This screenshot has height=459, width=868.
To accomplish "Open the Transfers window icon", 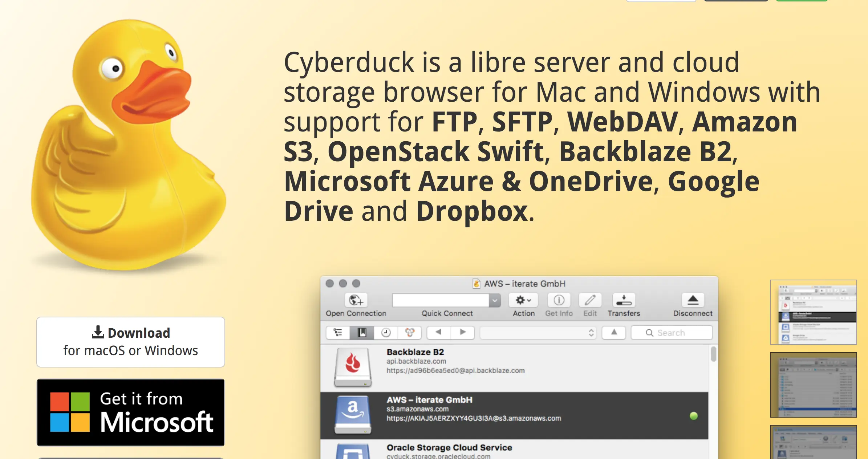I will 624,300.
